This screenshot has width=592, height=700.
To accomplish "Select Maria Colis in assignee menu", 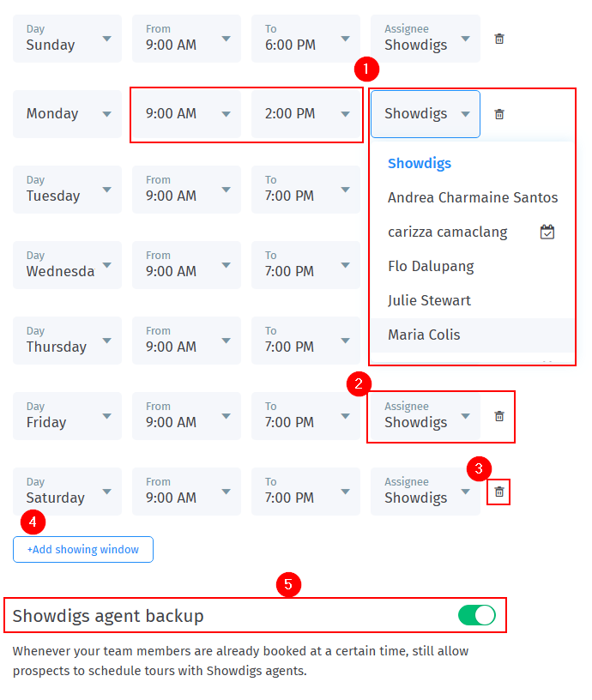I will tap(424, 335).
